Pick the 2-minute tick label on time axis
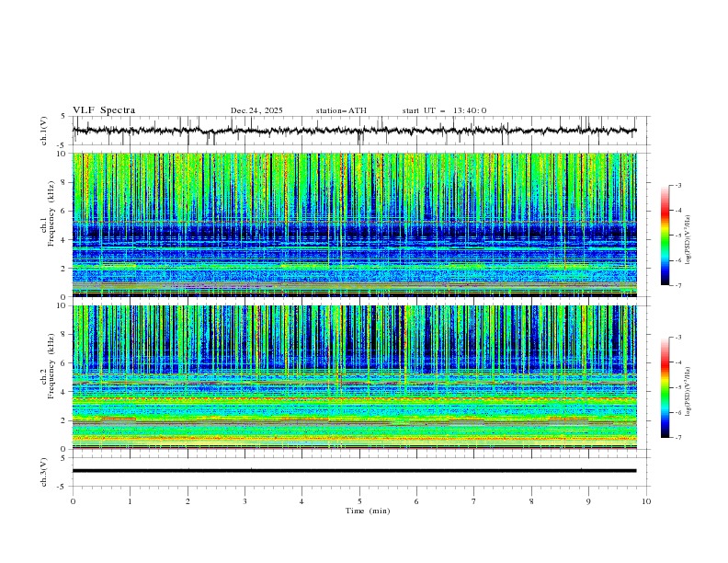The height and width of the screenshot is (563, 728). (x=188, y=501)
